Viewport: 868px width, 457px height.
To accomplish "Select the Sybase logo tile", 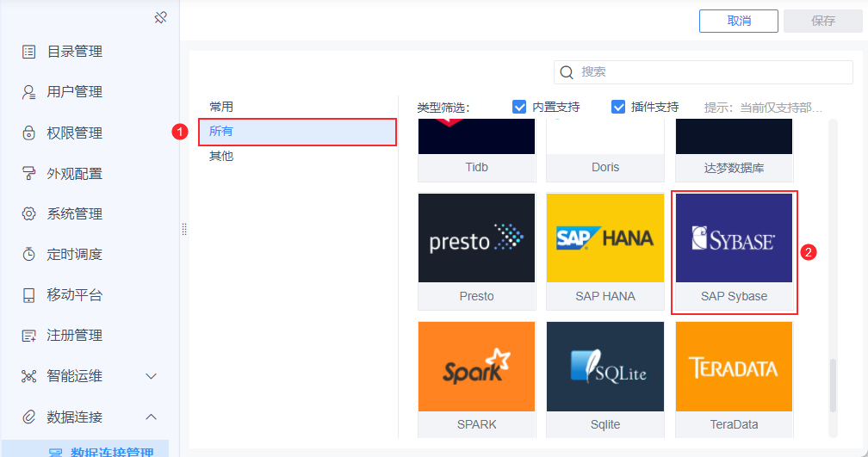I will click(x=734, y=238).
